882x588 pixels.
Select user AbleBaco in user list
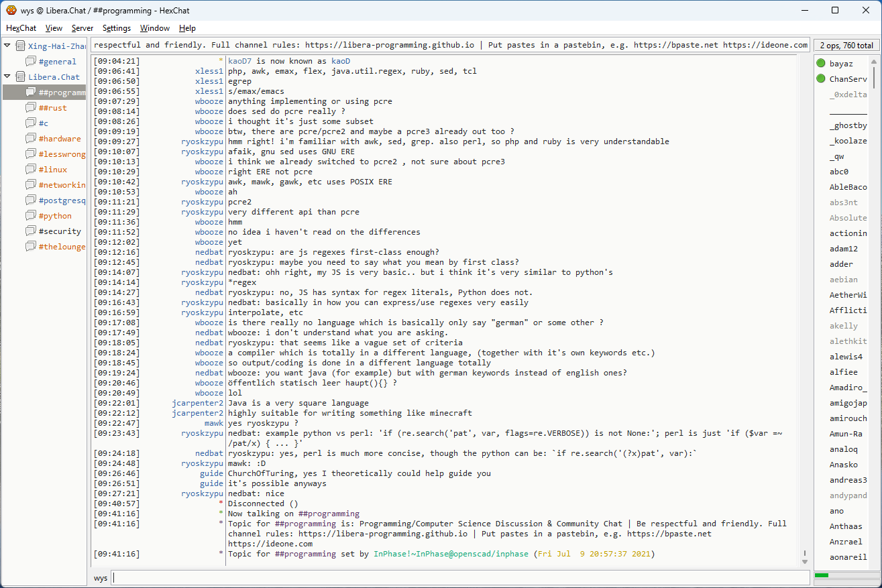(848, 187)
